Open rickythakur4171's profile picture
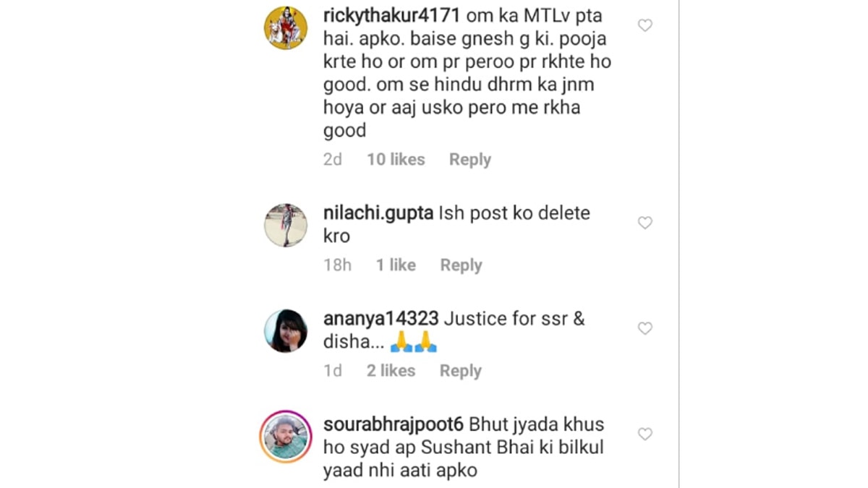The height and width of the screenshot is (488, 868). (286, 27)
